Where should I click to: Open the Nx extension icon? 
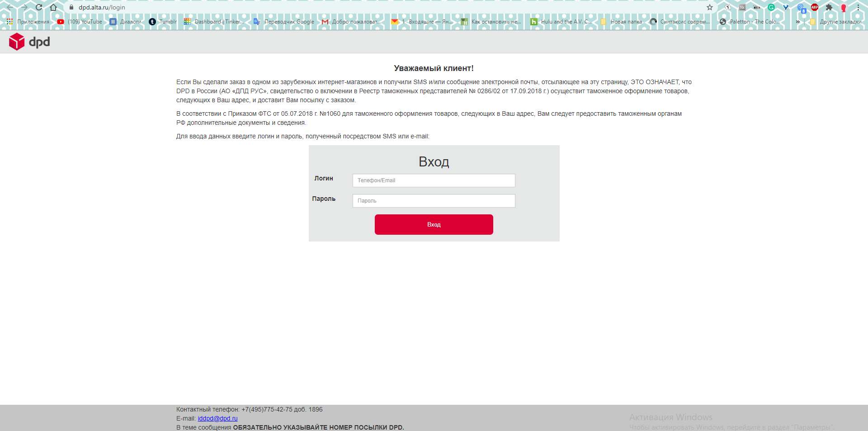742,7
